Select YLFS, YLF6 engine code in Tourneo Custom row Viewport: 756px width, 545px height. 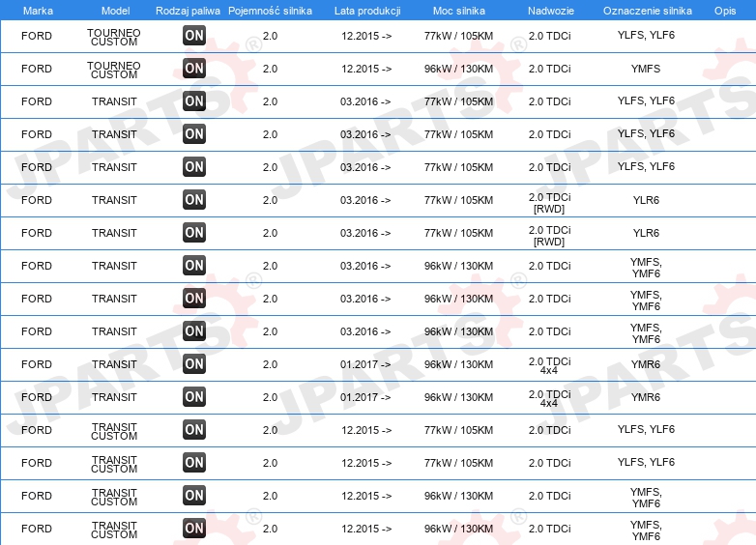tap(646, 35)
